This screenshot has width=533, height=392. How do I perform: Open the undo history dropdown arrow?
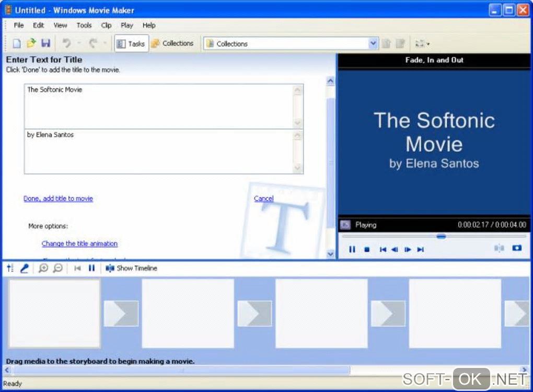click(79, 43)
